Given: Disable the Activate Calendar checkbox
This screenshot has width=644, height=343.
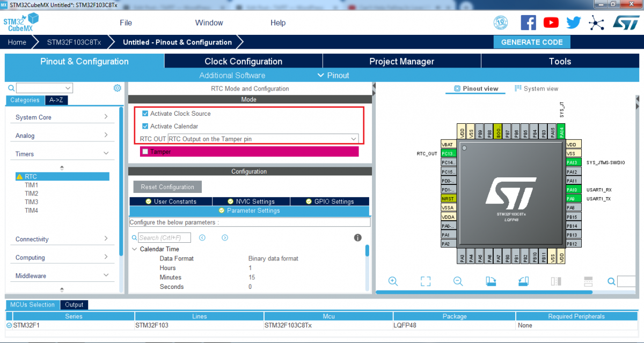Looking at the screenshot, I should [144, 125].
